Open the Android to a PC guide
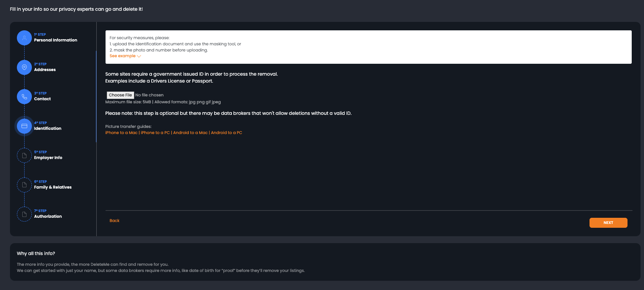 pos(226,133)
